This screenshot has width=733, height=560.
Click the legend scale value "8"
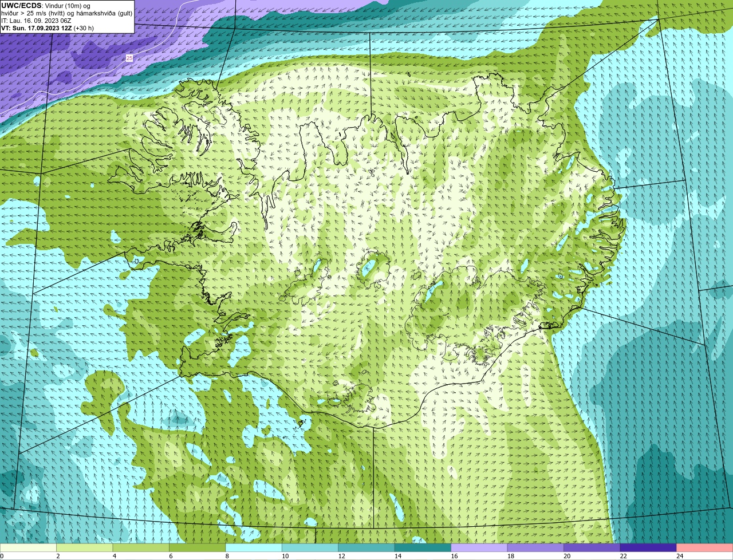(227, 556)
